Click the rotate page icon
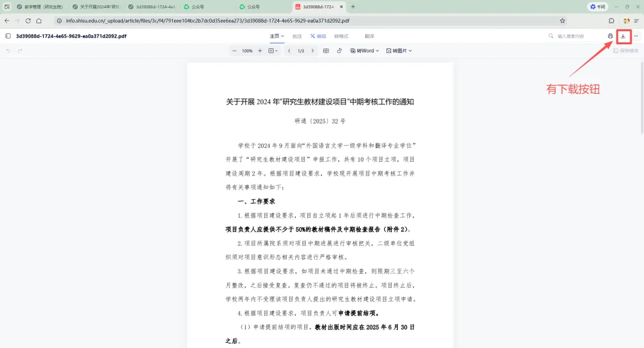644x348 pixels. point(339,51)
